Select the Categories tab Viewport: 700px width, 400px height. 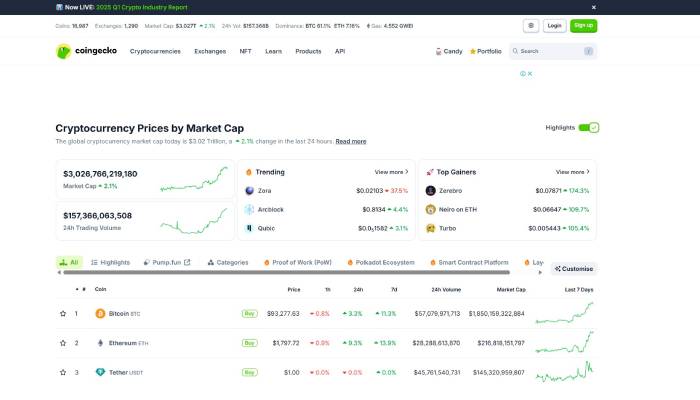(x=228, y=262)
